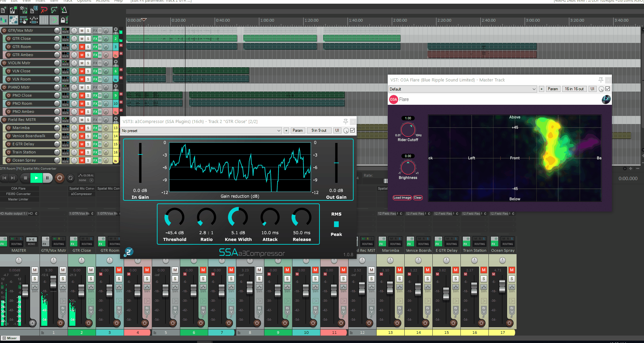Toggle the Item Grouping toolbar icon

click(14, 20)
